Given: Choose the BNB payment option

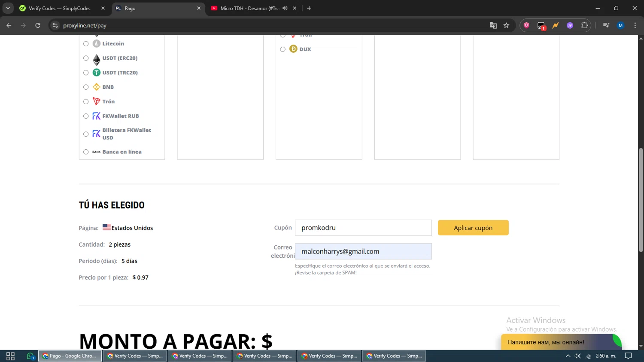Looking at the screenshot, I should (86, 87).
